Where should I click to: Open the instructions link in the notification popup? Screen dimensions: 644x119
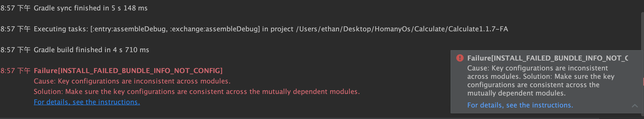coord(520,105)
